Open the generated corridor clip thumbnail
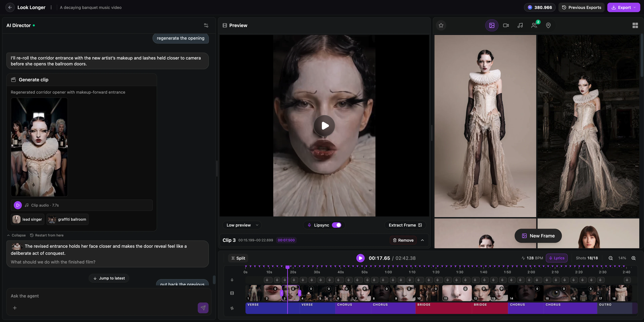The image size is (644, 322). click(39, 147)
